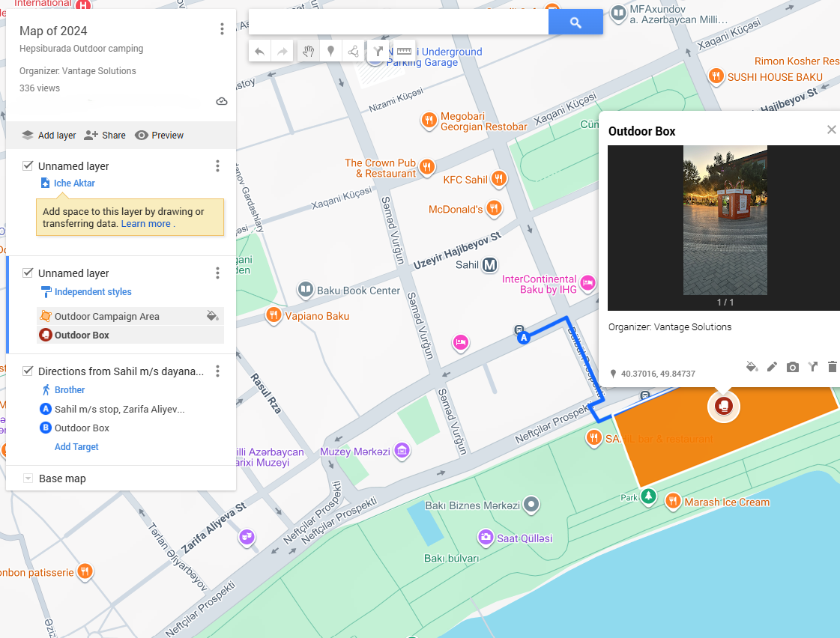The width and height of the screenshot is (840, 638).
Task: Delete Outdoor Box with trash icon
Action: (x=832, y=367)
